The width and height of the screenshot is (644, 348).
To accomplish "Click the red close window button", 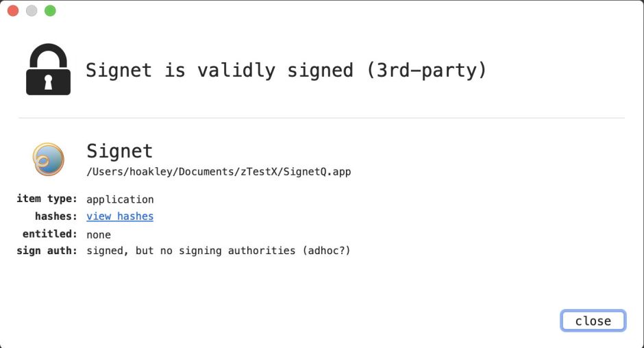I will click(x=13, y=11).
